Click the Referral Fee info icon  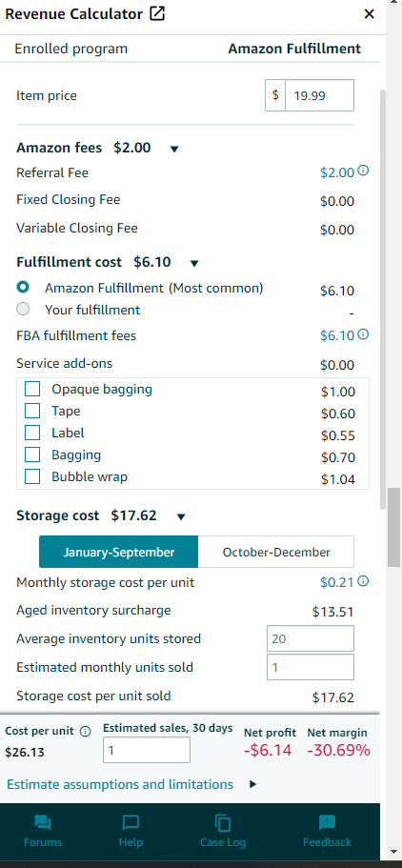pos(363,171)
